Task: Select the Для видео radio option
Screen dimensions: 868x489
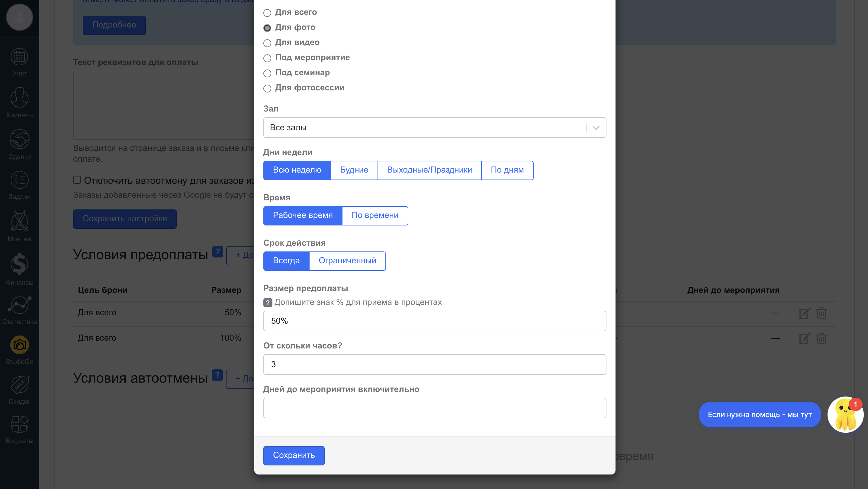Action: click(267, 43)
